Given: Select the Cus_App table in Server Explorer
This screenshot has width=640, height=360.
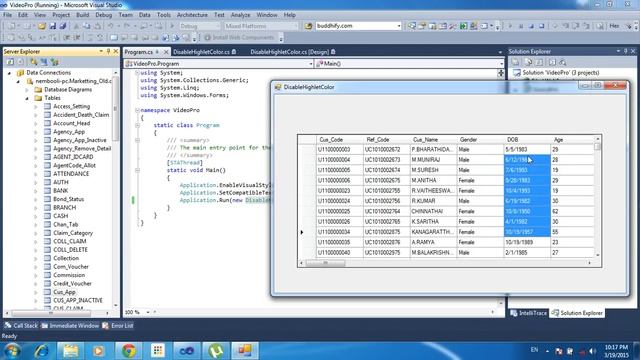Looking at the screenshot, I should (64, 292).
